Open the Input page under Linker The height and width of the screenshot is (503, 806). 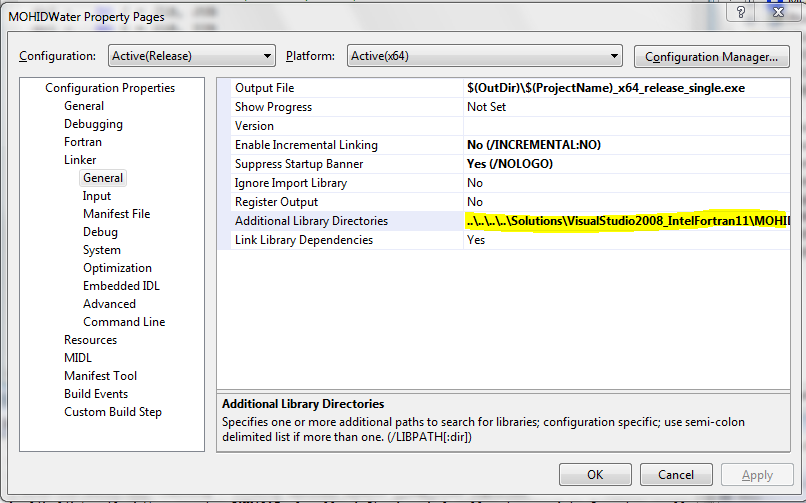(97, 196)
